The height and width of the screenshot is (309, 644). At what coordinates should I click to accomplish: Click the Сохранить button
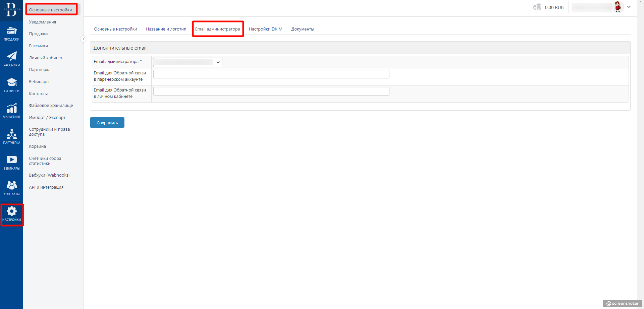point(107,123)
